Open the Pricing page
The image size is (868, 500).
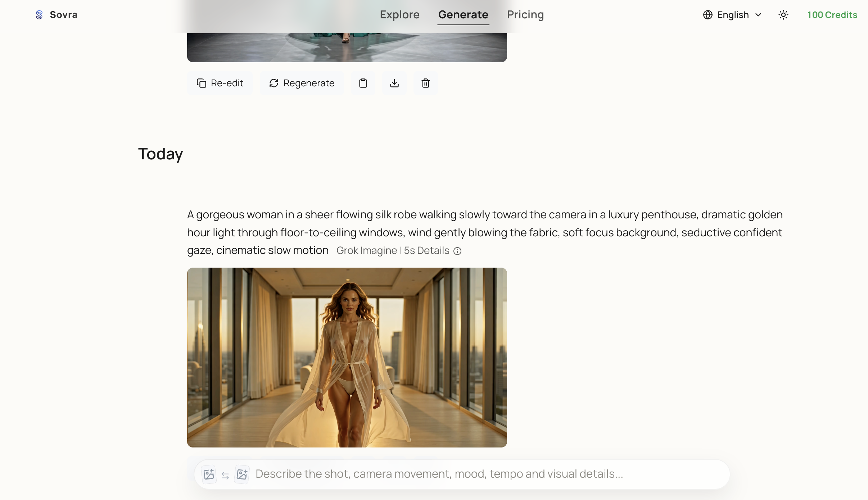525,14
